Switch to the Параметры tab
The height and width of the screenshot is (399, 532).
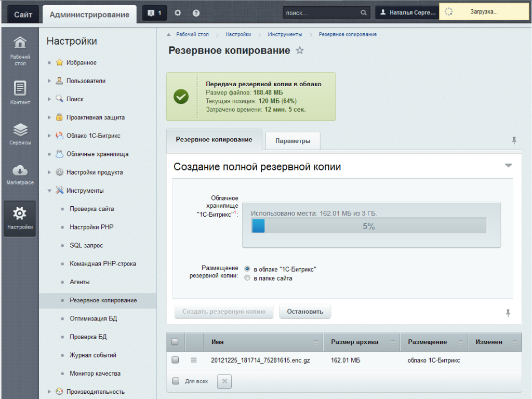293,141
